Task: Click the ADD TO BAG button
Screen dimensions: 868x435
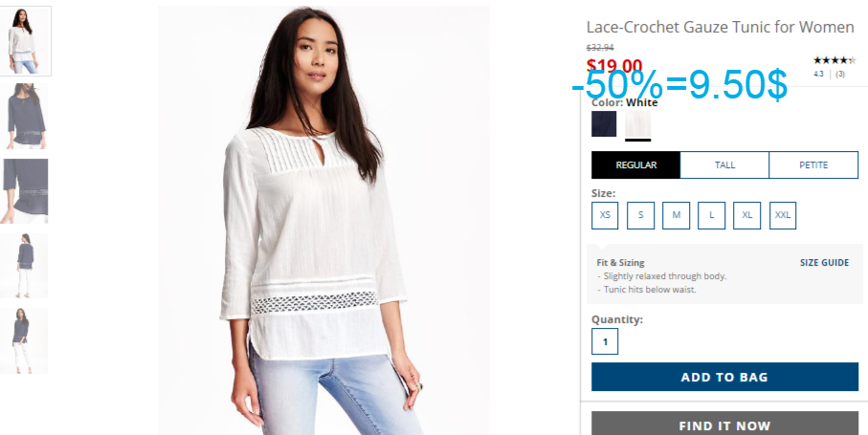Action: click(x=724, y=377)
